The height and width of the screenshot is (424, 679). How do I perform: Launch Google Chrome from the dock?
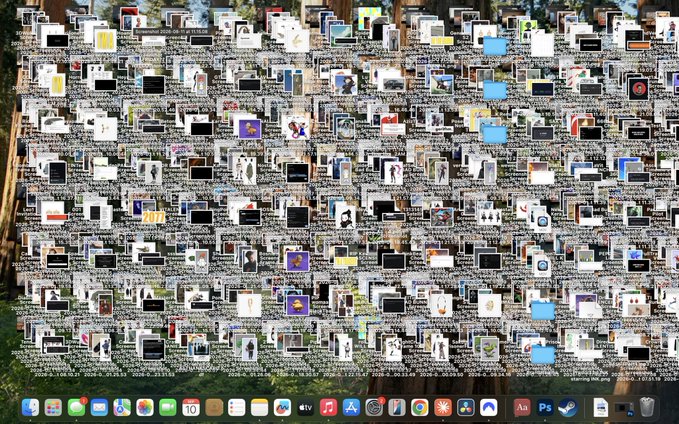pos(420,408)
